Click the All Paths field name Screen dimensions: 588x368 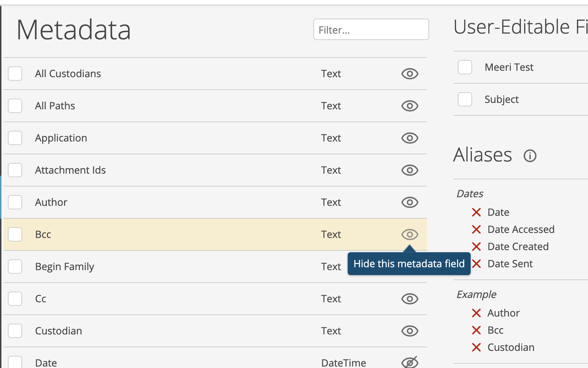point(55,106)
